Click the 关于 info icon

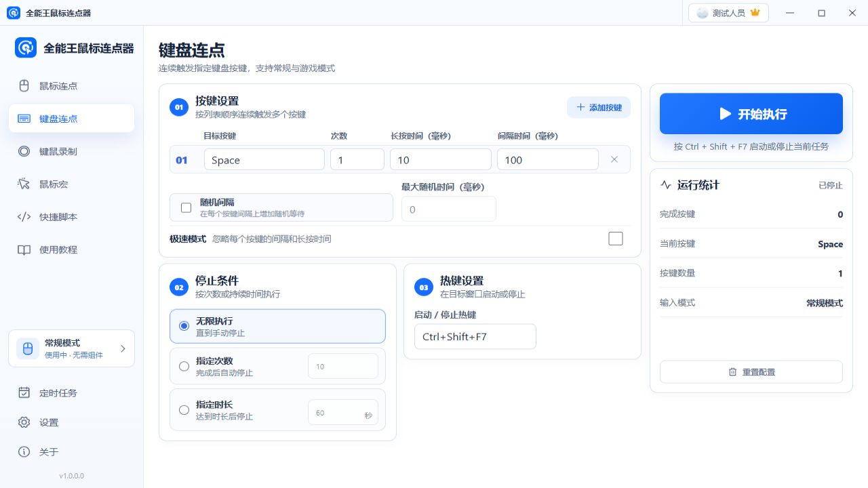pyautogui.click(x=24, y=452)
